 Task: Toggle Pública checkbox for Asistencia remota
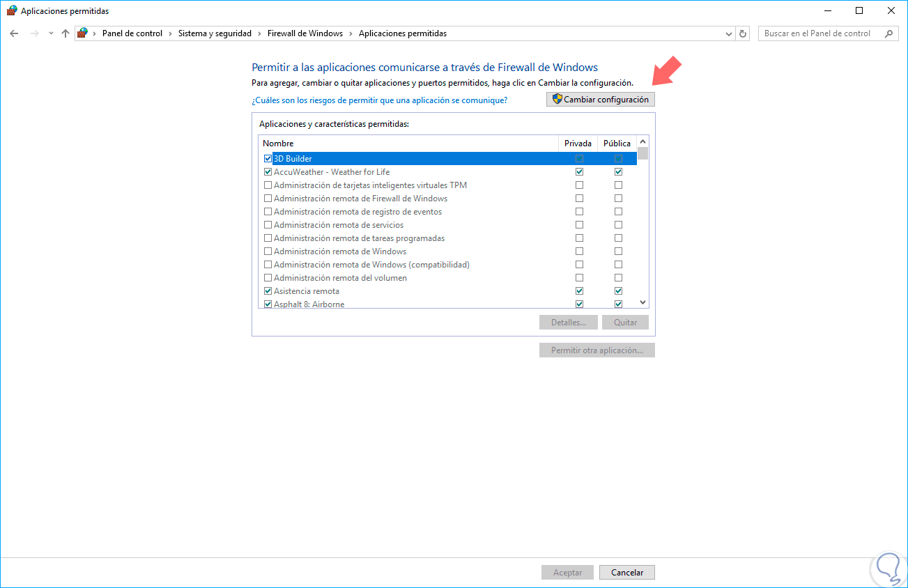[618, 291]
